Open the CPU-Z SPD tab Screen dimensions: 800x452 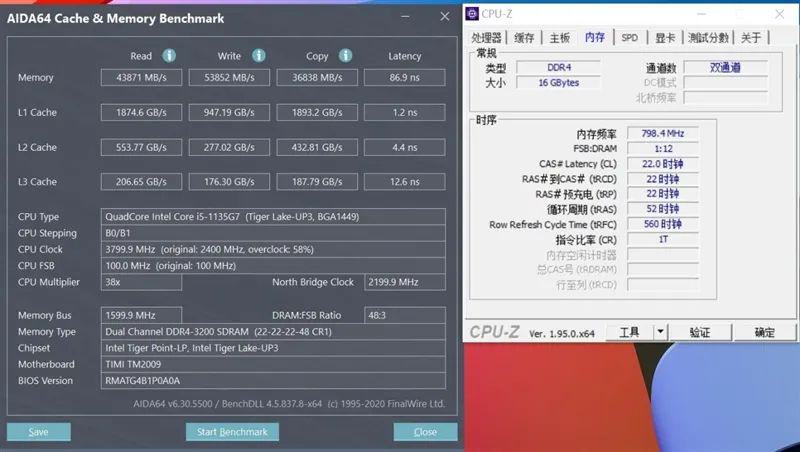[x=630, y=37]
